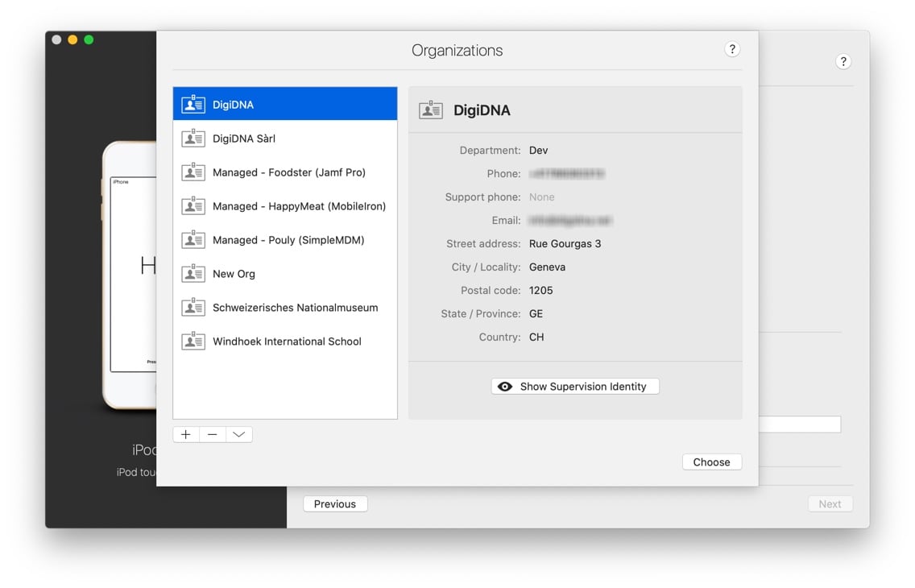915x588 pixels.
Task: Click the State / Province value GE
Action: [536, 314]
